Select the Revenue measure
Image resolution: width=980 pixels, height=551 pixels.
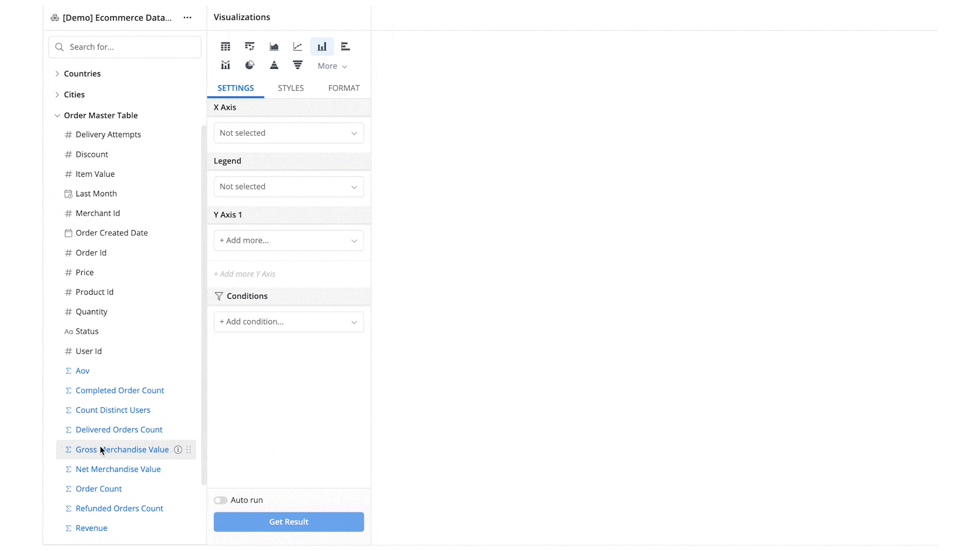click(x=91, y=528)
